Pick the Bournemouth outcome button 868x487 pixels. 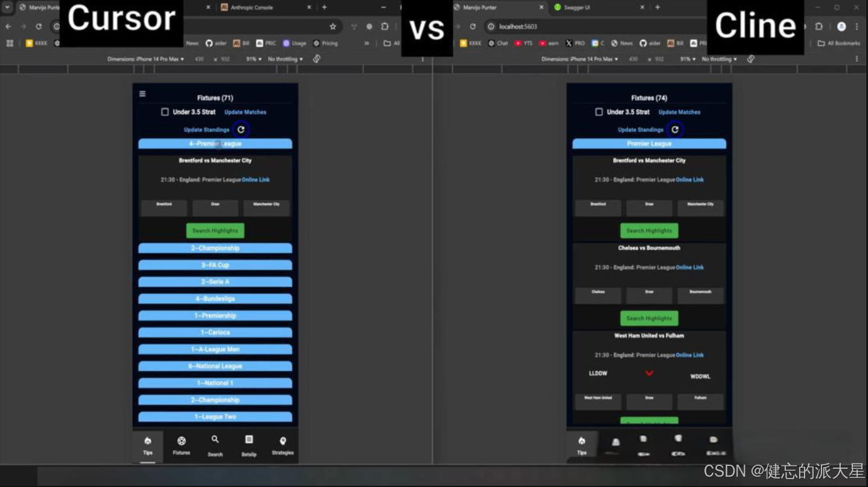700,295
